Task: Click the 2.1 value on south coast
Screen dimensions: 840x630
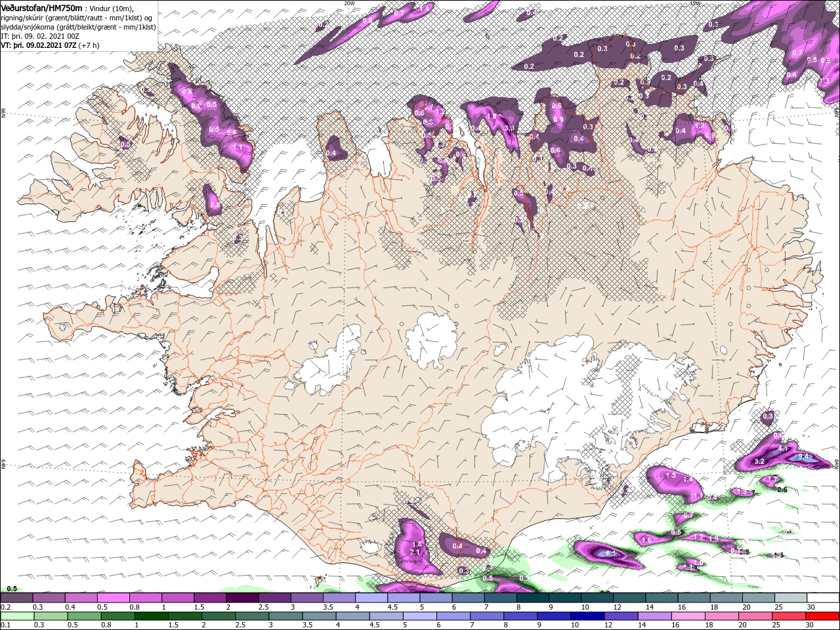Action: (415, 553)
